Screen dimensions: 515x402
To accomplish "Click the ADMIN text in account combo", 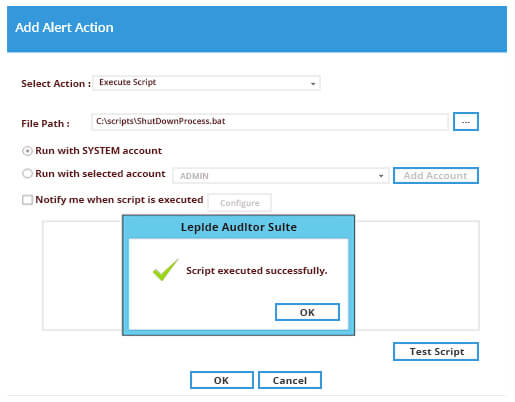I will point(194,176).
